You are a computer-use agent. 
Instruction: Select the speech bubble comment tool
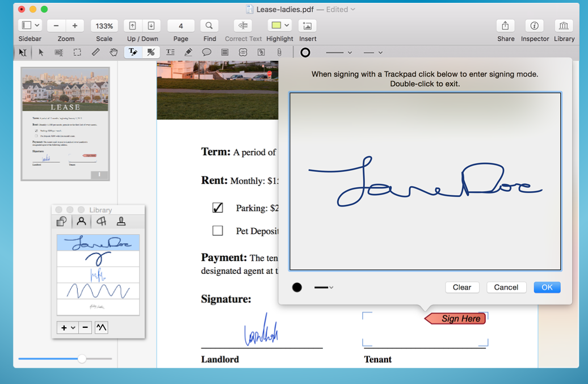click(207, 52)
